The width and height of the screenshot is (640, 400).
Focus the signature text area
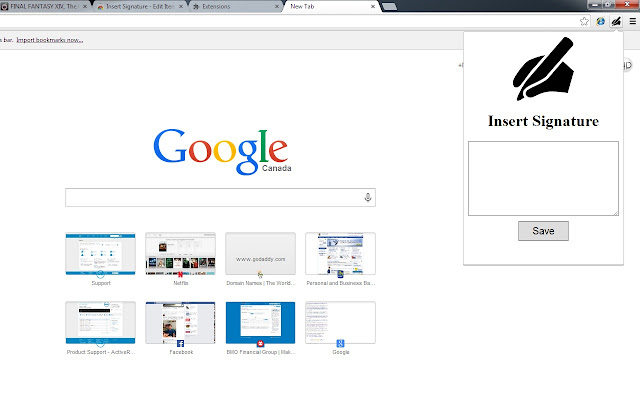point(543,178)
